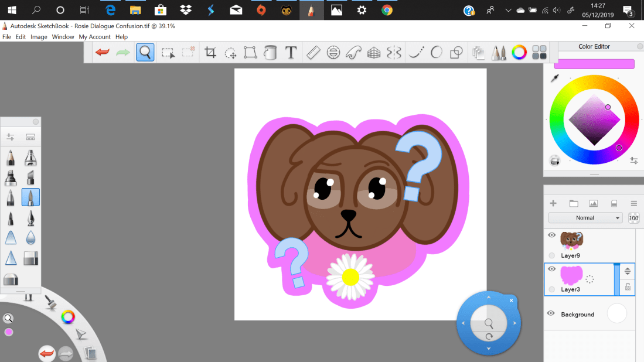Show hidden system tray icons
Screen dimensions: 644x362
pos(507,10)
